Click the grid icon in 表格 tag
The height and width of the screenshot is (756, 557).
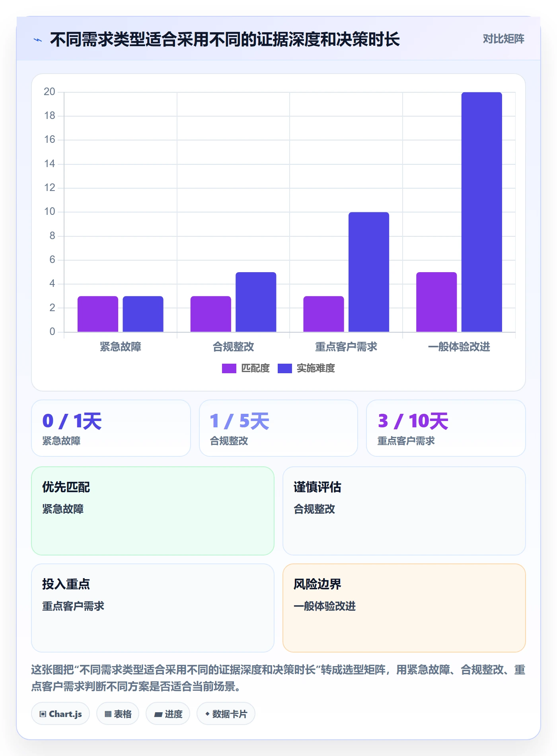click(x=108, y=714)
